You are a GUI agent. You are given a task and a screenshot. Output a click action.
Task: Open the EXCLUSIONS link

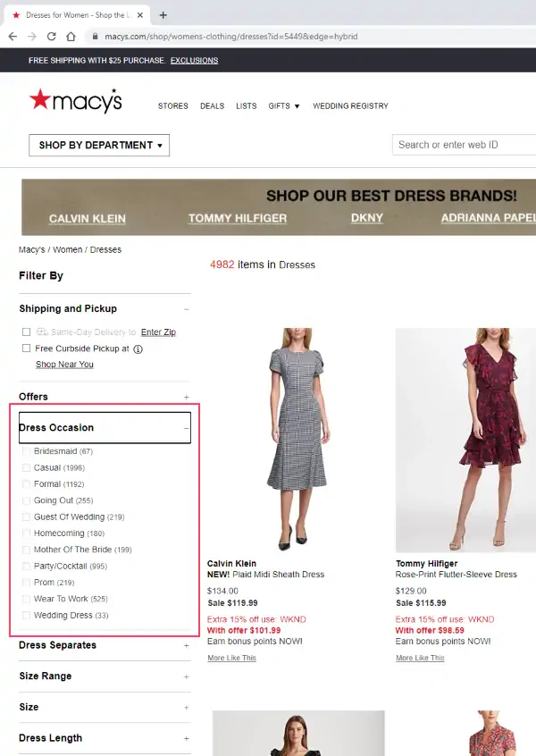coord(194,60)
